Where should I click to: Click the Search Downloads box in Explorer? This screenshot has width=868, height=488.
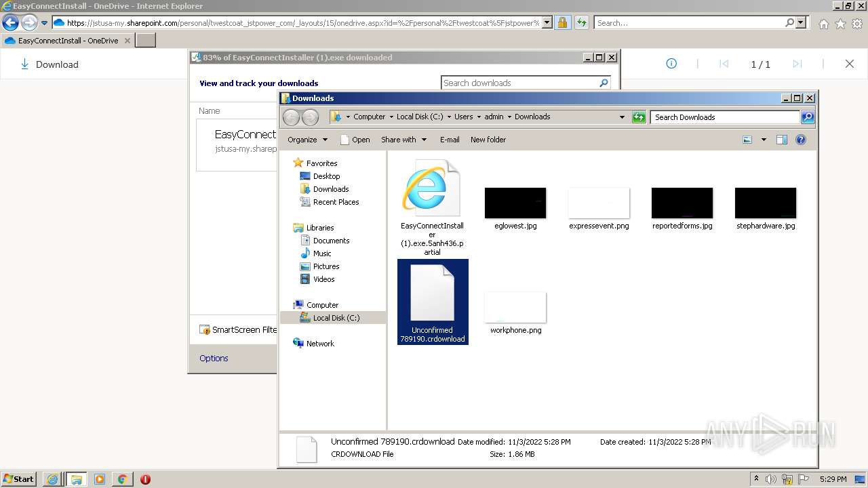[726, 117]
